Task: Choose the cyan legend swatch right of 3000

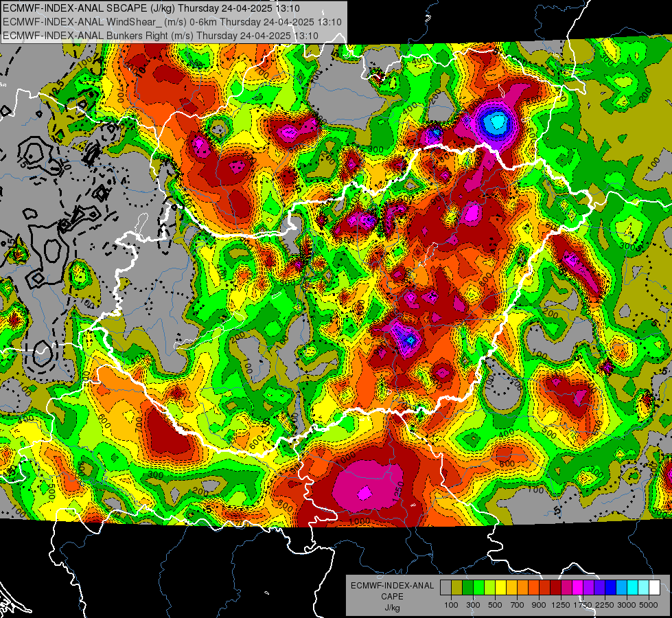Action: click(x=633, y=587)
